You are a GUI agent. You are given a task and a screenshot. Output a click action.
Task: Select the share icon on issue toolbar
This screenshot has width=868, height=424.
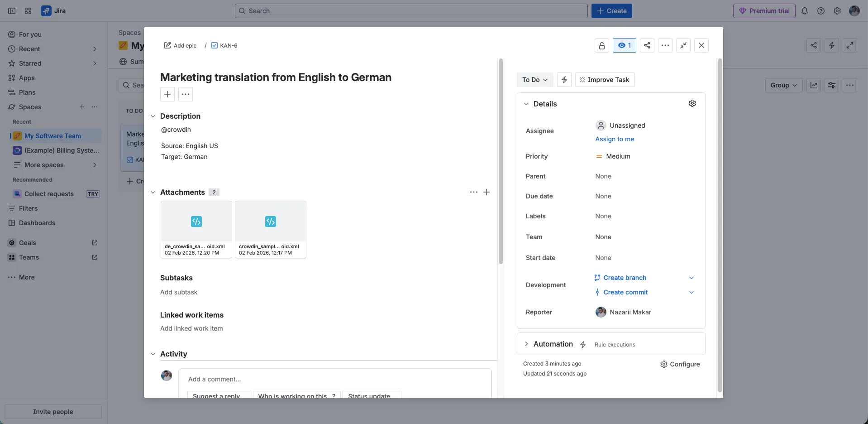point(647,45)
